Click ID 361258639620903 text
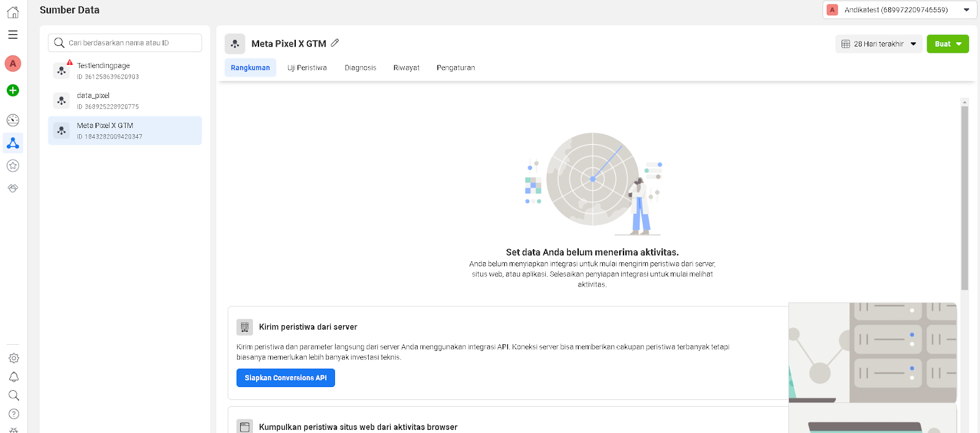Image resolution: width=980 pixels, height=433 pixels. coord(108,77)
